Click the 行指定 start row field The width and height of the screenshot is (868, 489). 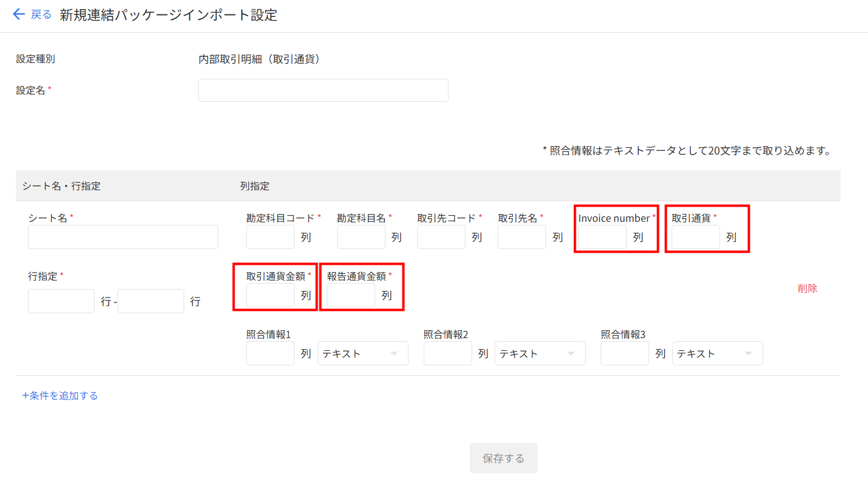[61, 301]
